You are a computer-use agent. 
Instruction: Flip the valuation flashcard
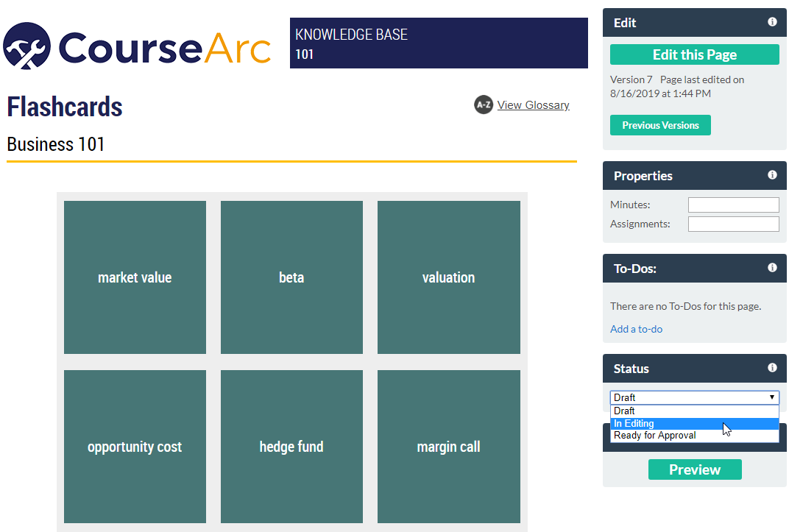click(x=449, y=277)
